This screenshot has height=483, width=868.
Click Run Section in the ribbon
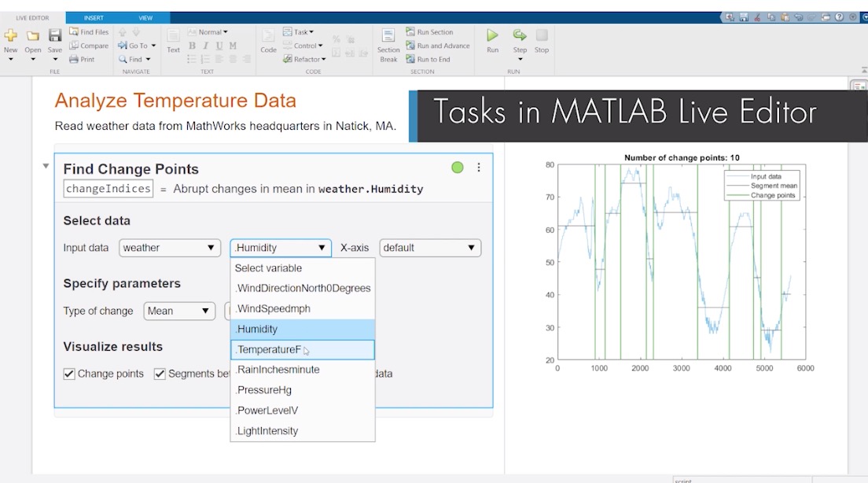tap(429, 32)
